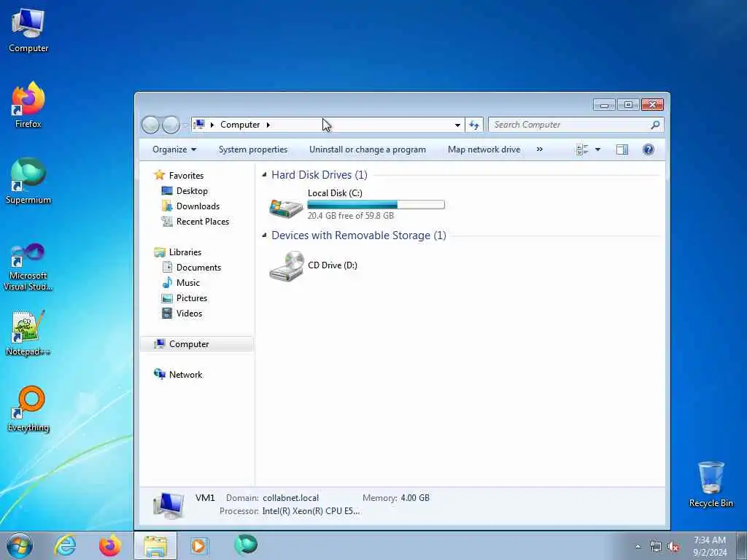Launch Firefox from the desktop shortcut

click(28, 105)
